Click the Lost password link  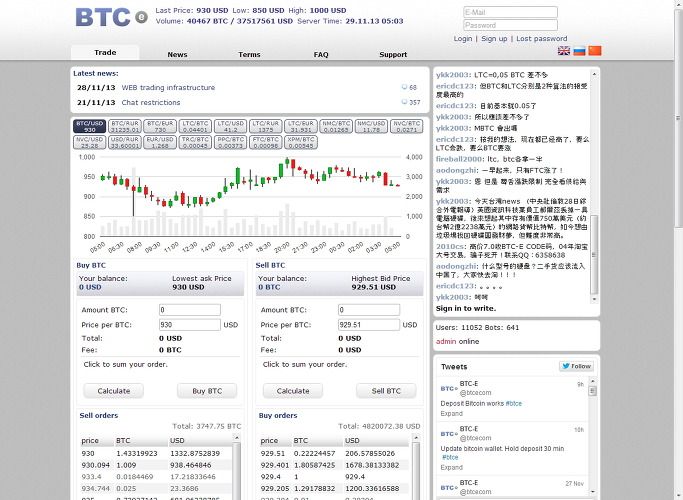(541, 38)
